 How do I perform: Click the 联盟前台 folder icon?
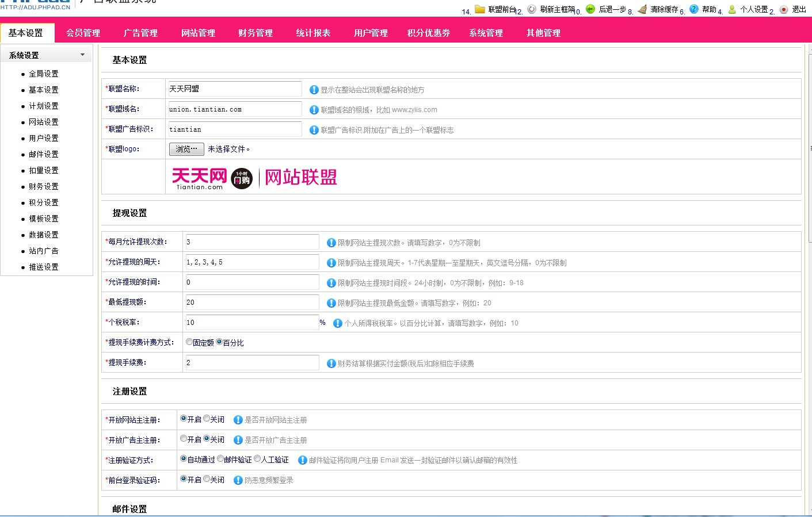click(x=480, y=9)
